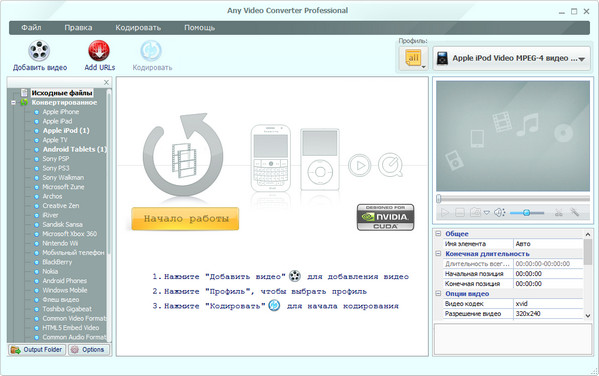
Task: Close the left tree panel with X
Action: pyautogui.click(x=107, y=83)
